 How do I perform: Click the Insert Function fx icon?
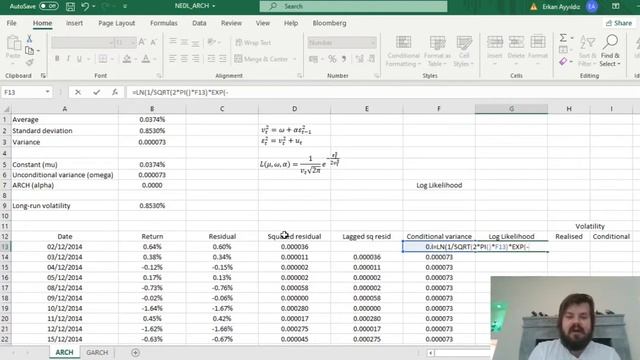point(115,92)
